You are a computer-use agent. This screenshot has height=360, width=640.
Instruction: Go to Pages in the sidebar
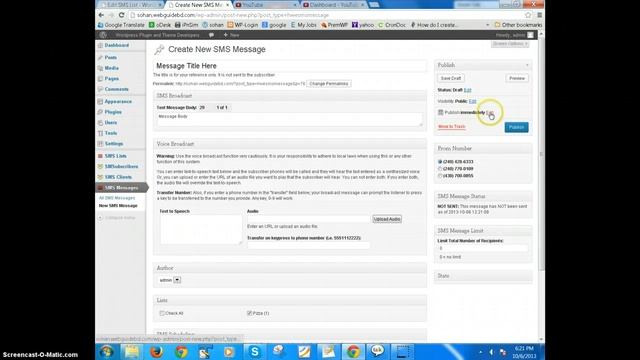point(111,78)
